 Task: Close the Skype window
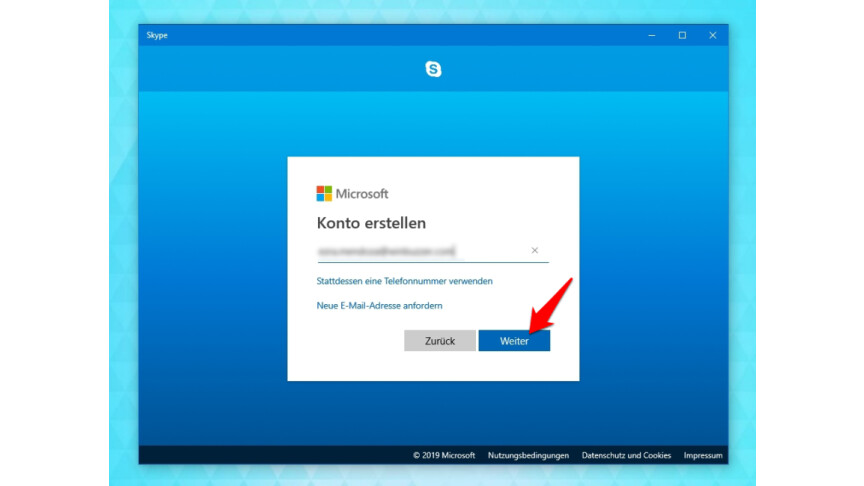coord(713,35)
